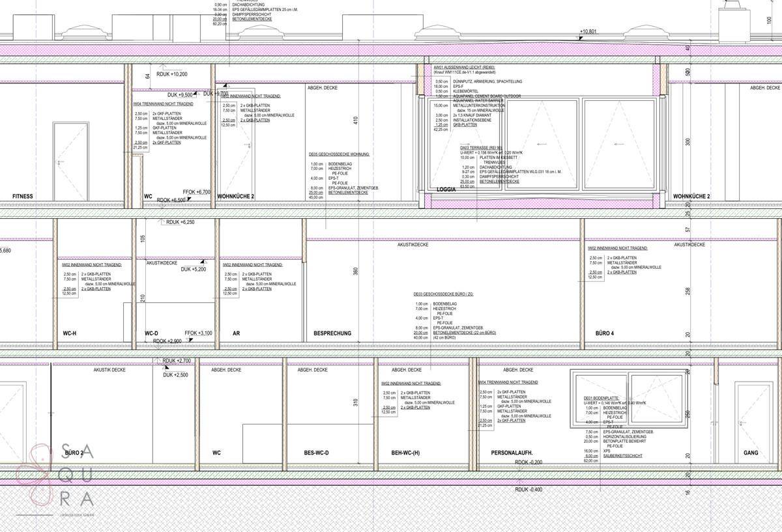Viewport: 782px width, 532px height.
Task: Select the 'DUK +9,700' level annotation
Action: tap(216, 94)
